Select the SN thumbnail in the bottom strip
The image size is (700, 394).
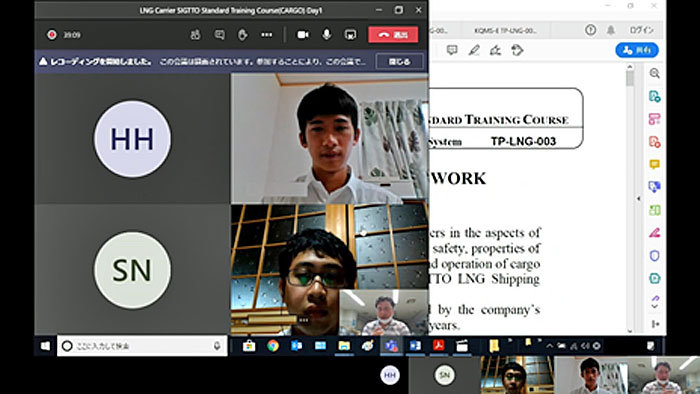[x=445, y=375]
